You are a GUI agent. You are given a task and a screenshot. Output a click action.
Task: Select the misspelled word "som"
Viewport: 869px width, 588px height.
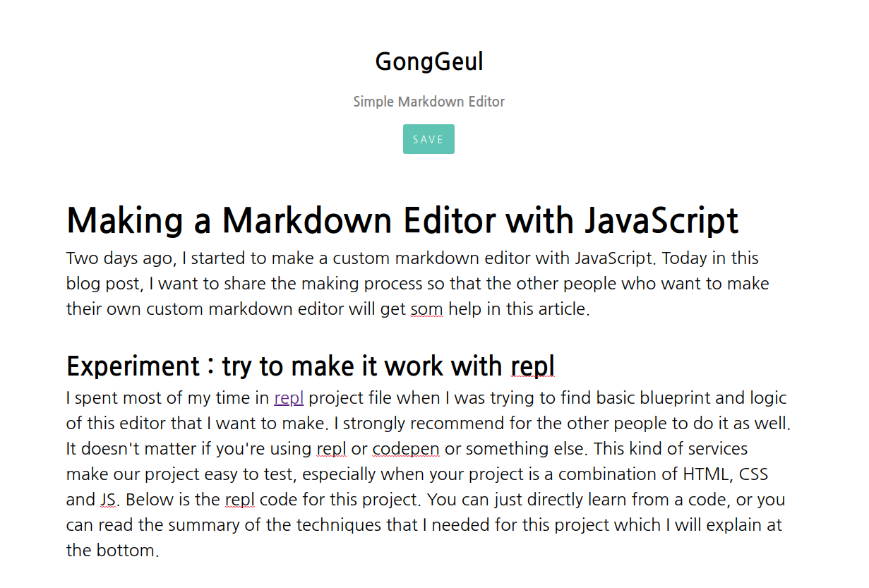point(426,308)
